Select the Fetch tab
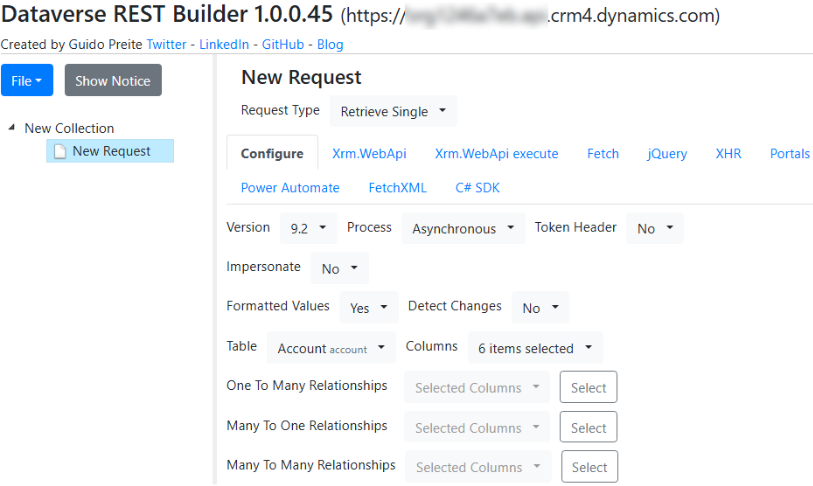Viewport: 813px width, 486px height. tap(603, 153)
